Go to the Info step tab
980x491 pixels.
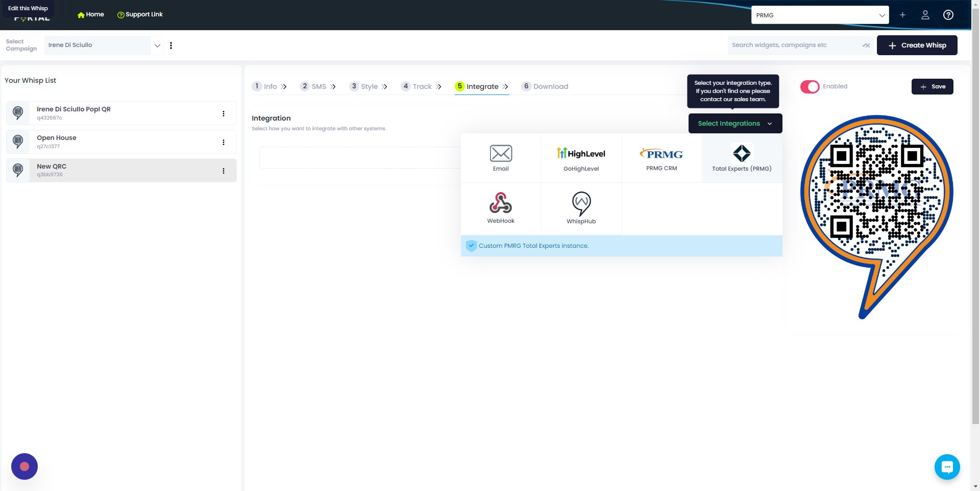[x=269, y=86]
